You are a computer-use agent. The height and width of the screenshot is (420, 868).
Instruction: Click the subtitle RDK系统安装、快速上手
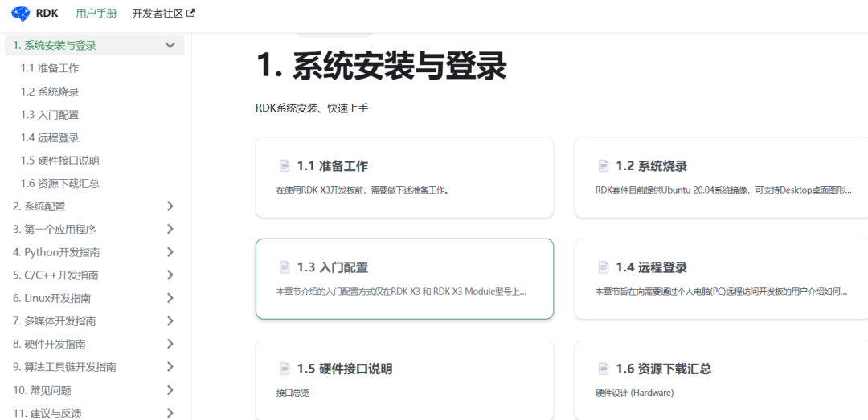click(312, 108)
